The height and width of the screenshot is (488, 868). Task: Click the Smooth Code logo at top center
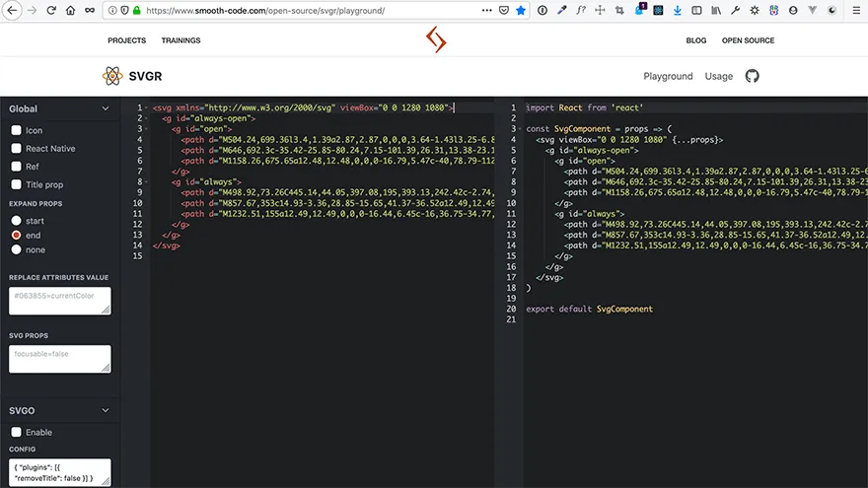(x=435, y=40)
